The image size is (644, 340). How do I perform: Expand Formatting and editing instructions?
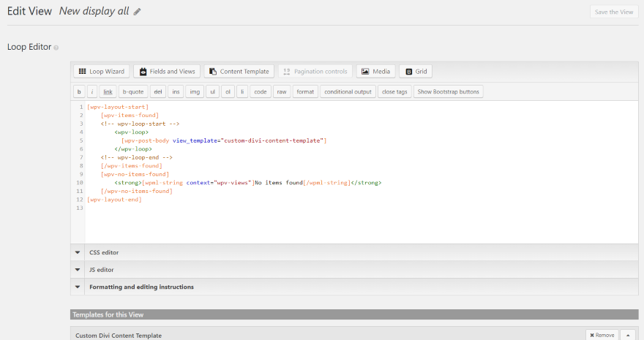click(x=141, y=287)
